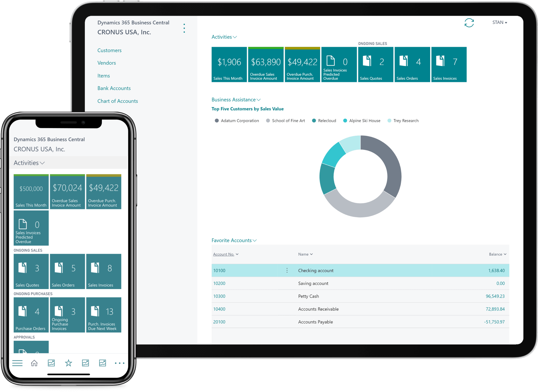Open Ongoing Purchase Invoices tile on phone
This screenshot has width=538, height=392.
pos(67,315)
